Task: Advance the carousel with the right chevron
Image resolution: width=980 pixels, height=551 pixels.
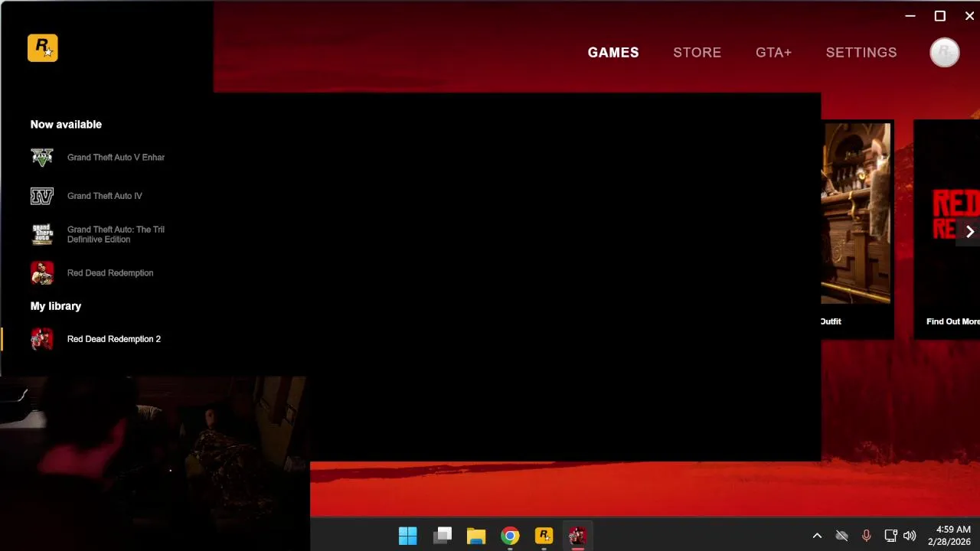Action: point(969,232)
